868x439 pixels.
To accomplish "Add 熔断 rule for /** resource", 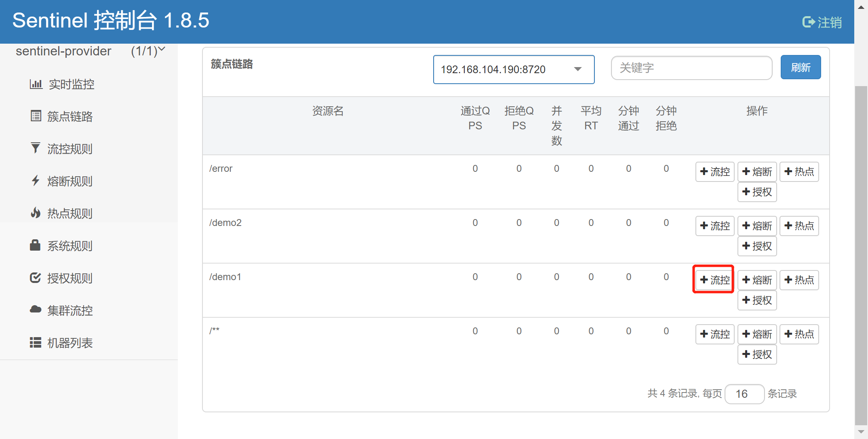I will [x=757, y=334].
